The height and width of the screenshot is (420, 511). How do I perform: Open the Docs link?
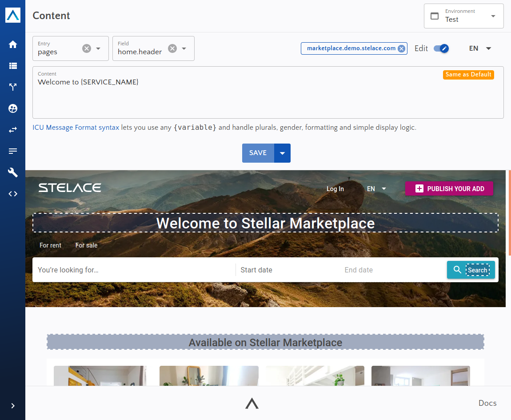point(487,403)
